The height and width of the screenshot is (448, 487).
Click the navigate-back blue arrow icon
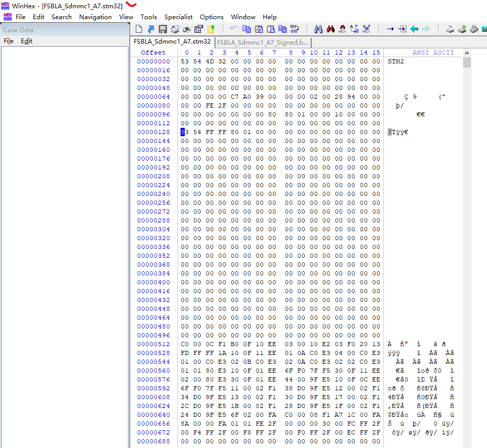pyautogui.click(x=414, y=29)
